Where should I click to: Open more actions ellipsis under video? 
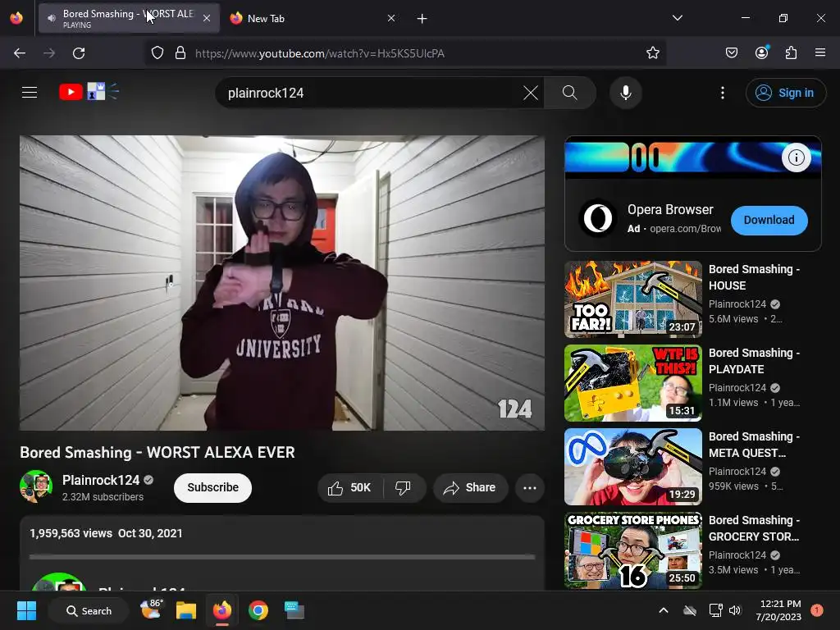[529, 487]
